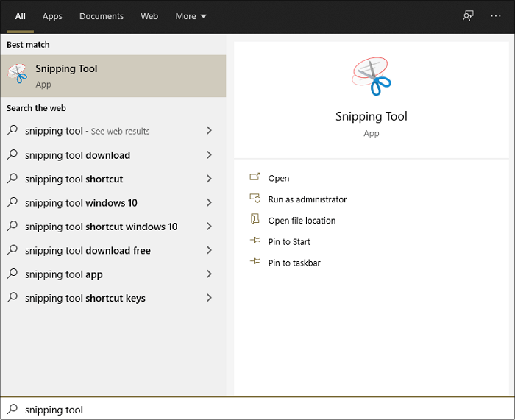This screenshot has width=515, height=420.
Task: Expand arrow for snipping tool windows 10
Action: click(210, 203)
